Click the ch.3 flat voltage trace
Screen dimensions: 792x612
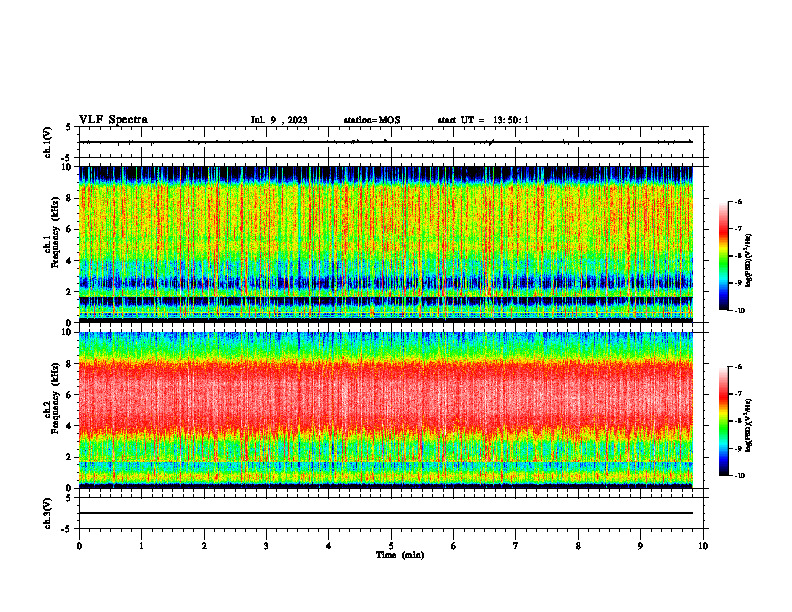point(386,513)
